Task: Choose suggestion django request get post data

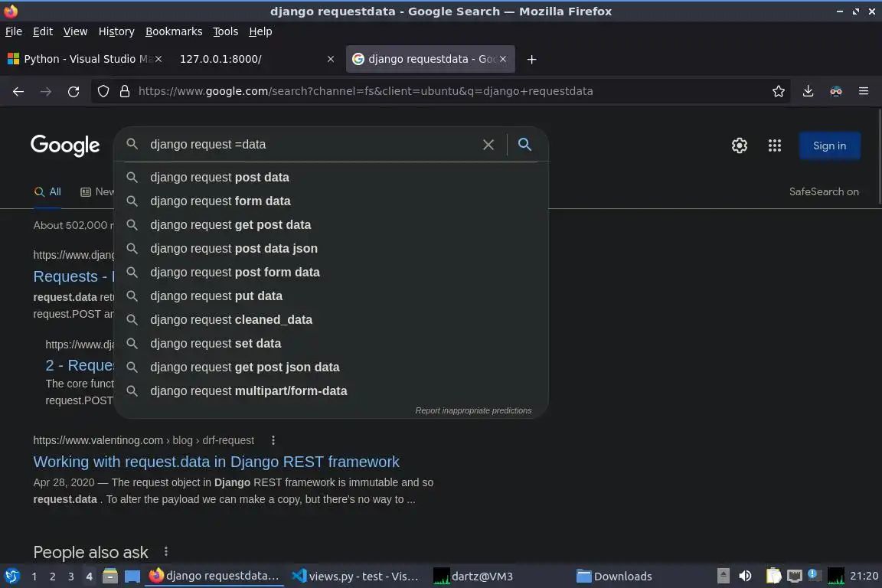Action: [x=331, y=224]
